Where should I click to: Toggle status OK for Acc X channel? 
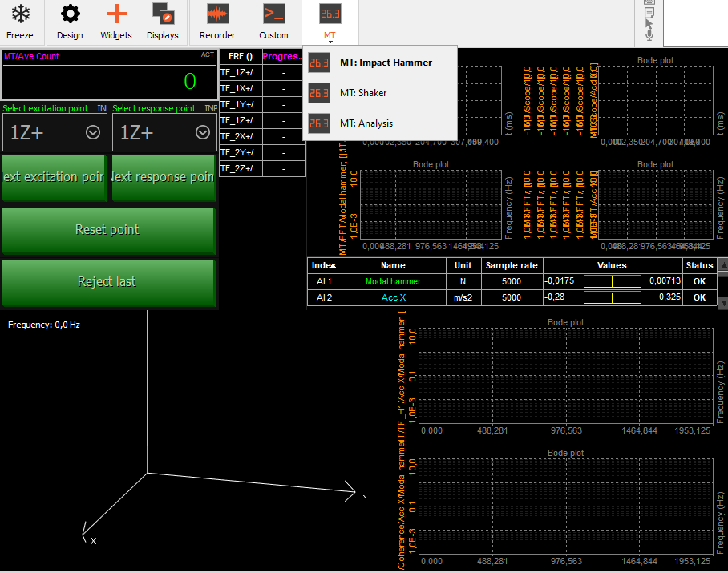698,297
